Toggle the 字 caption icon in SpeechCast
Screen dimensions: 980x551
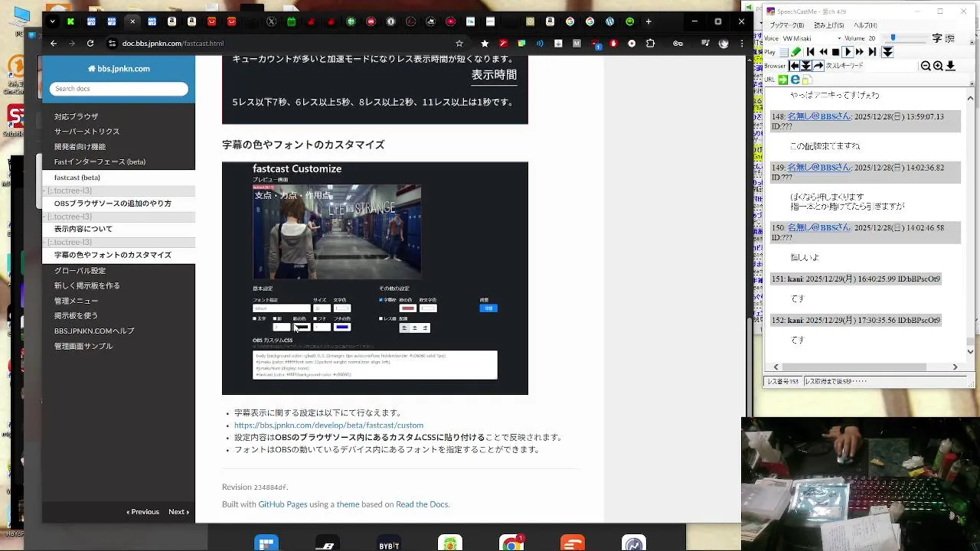[937, 38]
